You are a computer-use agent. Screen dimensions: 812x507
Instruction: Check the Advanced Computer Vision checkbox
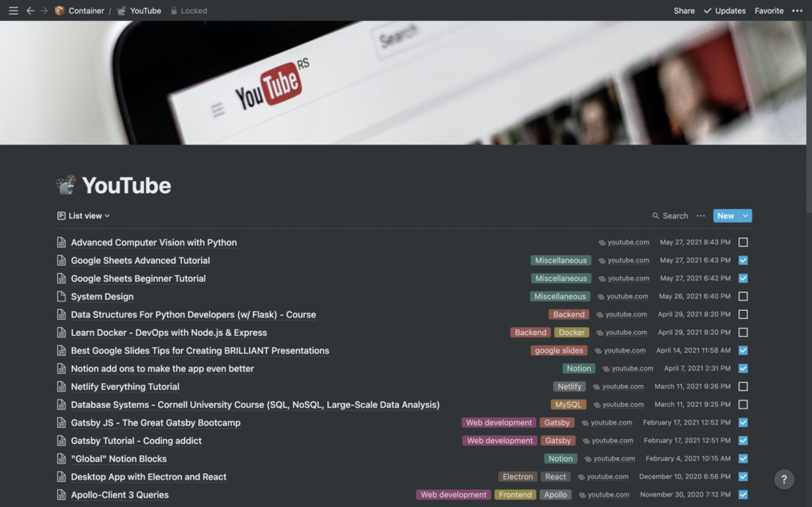click(743, 242)
